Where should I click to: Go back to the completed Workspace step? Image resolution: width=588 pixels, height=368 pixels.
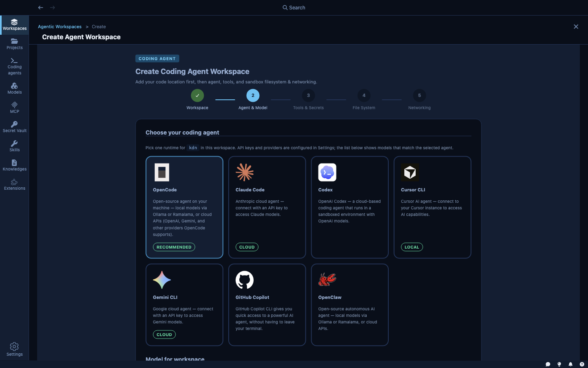click(197, 96)
